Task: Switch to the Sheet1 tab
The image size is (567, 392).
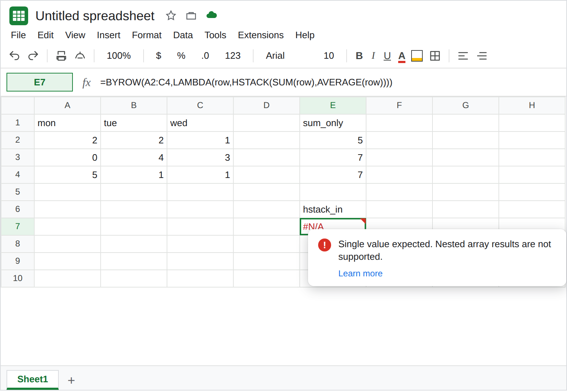Action: (32, 379)
